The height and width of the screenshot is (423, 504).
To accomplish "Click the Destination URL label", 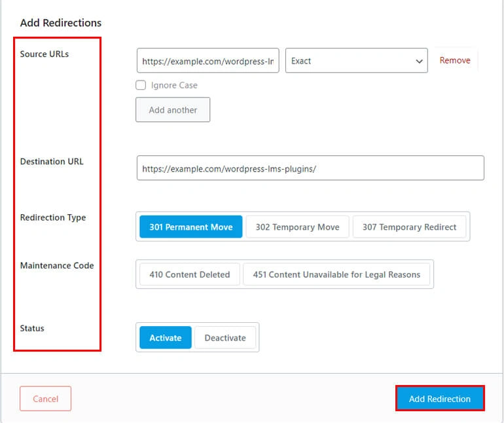I will 52,162.
